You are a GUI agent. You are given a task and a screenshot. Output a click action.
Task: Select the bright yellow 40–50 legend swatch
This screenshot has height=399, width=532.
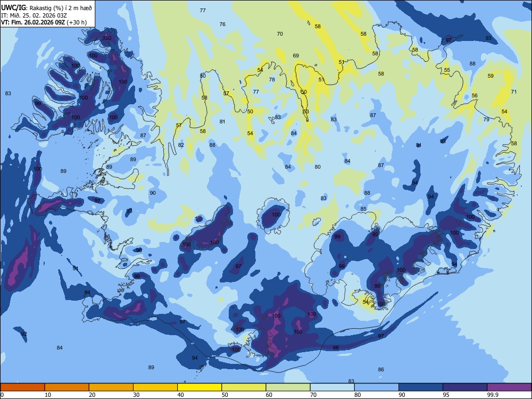click(x=199, y=387)
